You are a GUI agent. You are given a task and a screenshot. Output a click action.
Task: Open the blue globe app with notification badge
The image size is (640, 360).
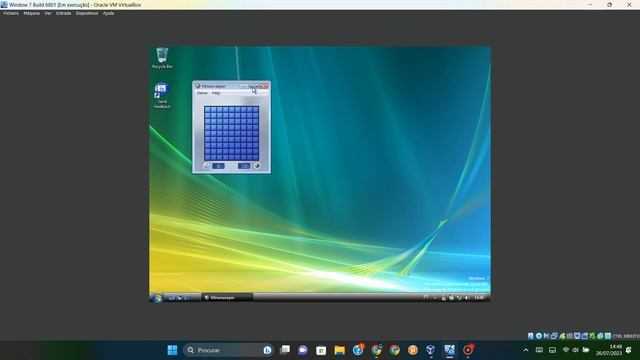pyautogui.click(x=358, y=350)
